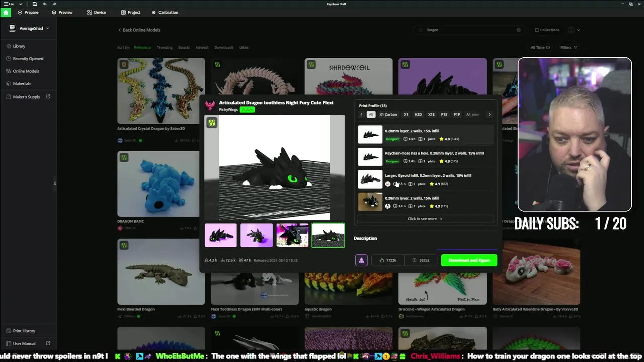This screenshot has height=362, width=644.
Task: Select the profile rated 4.9 (115)
Action: [x=426, y=202]
